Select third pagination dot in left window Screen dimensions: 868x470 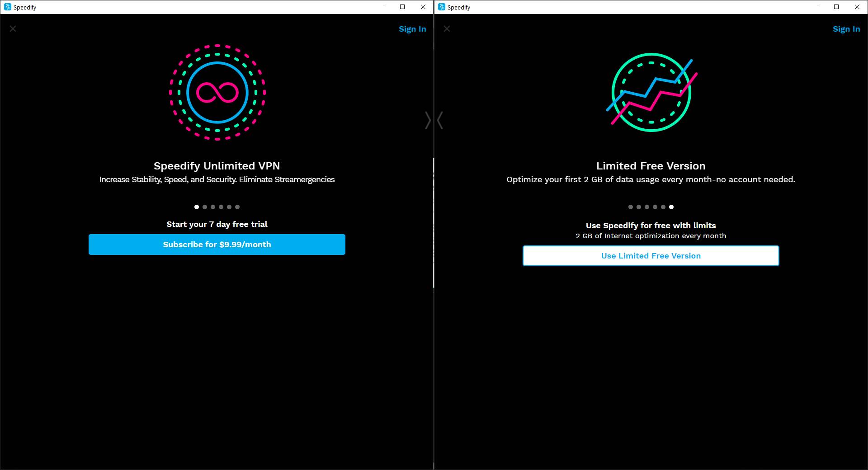213,207
